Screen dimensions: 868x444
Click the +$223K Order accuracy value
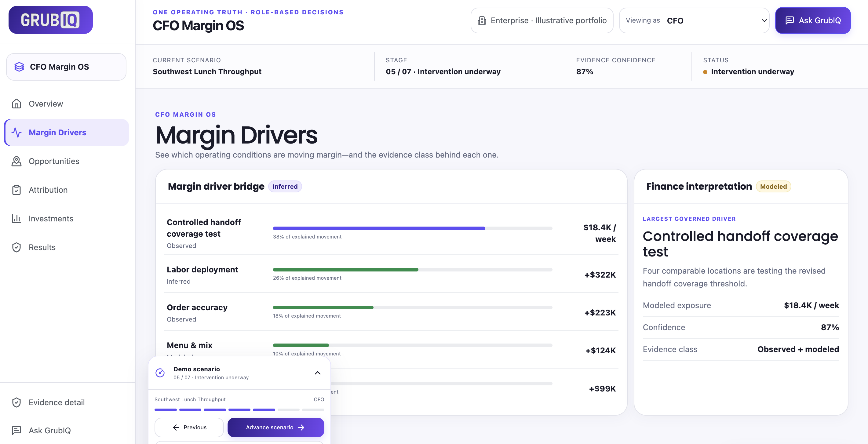[x=600, y=312]
